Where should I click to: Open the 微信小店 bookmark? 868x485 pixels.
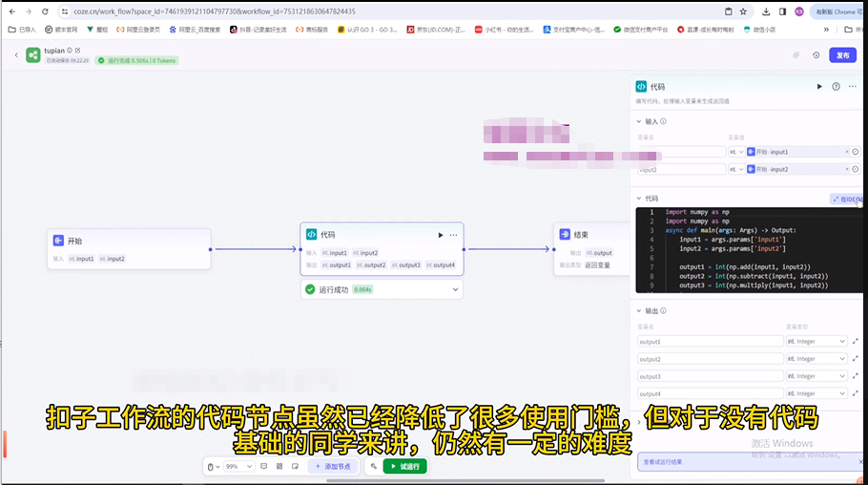(x=759, y=30)
